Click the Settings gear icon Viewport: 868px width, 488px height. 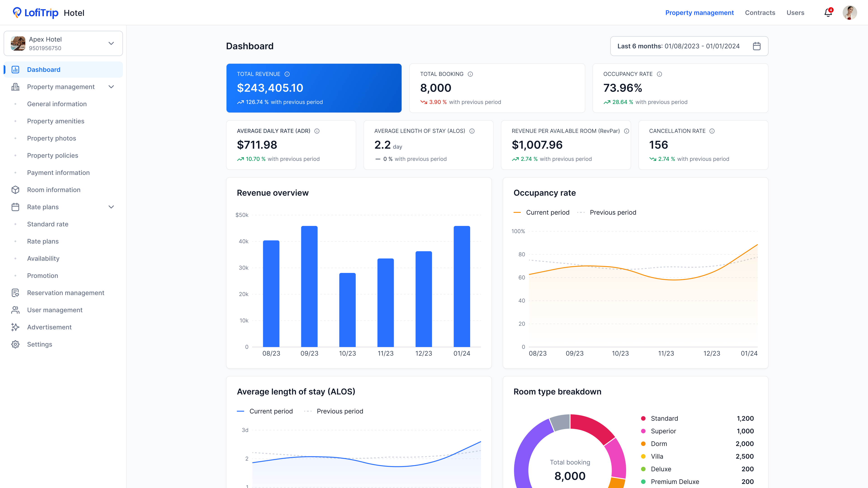click(x=16, y=345)
